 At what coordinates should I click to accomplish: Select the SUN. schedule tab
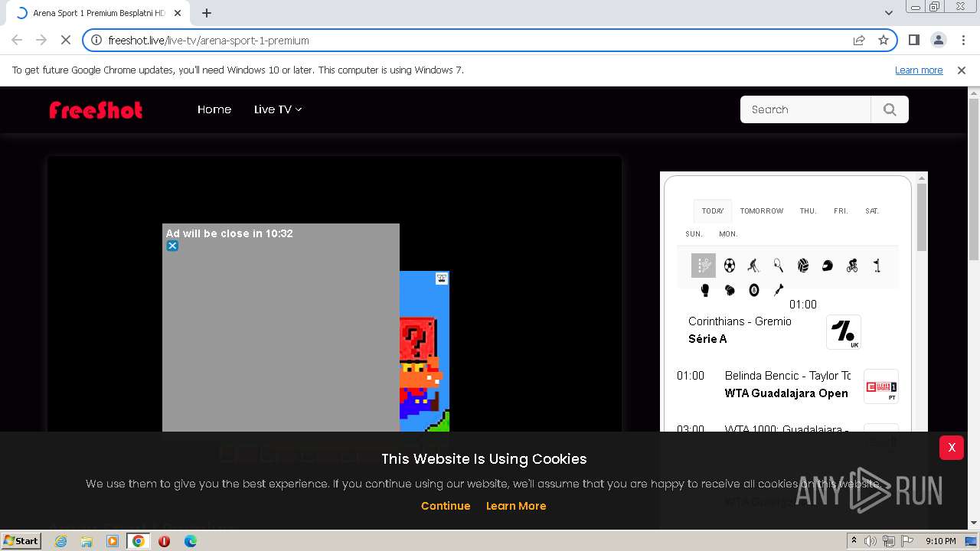[x=694, y=233]
